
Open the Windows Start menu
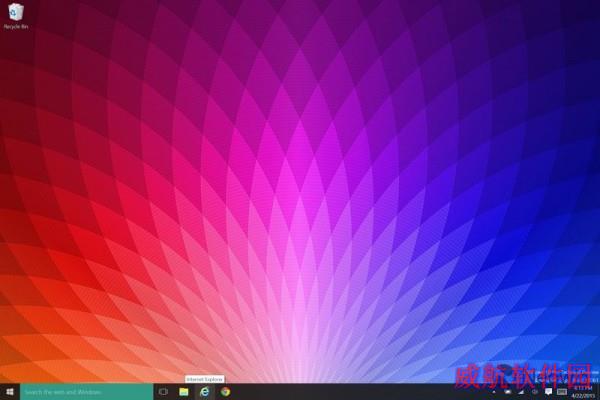[x=10, y=392]
